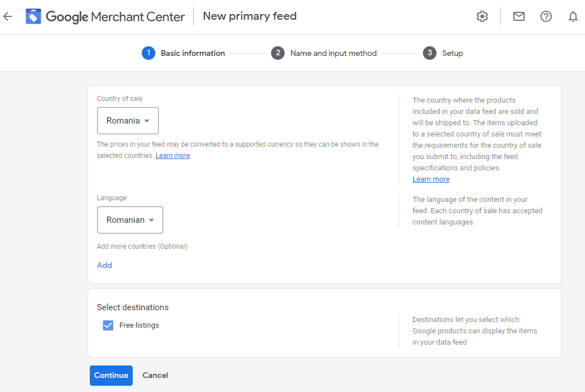Image resolution: width=585 pixels, height=392 pixels.
Task: Cancel the new primary feed
Action: point(155,375)
